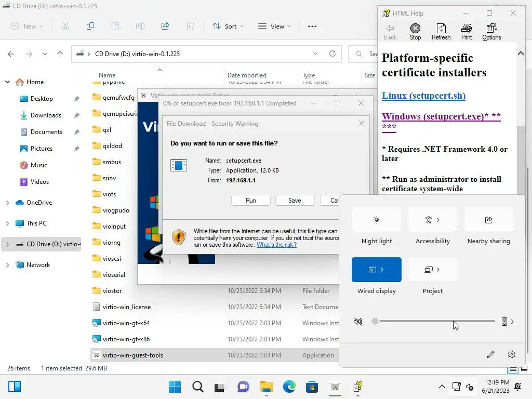Expand the OneDrive tree node
532x399 pixels.
pos(7,203)
